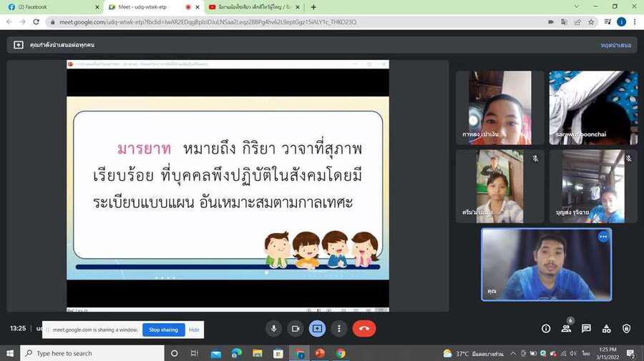The height and width of the screenshot is (361, 644).
Task: Click the Stop sharing button
Action: (163, 330)
